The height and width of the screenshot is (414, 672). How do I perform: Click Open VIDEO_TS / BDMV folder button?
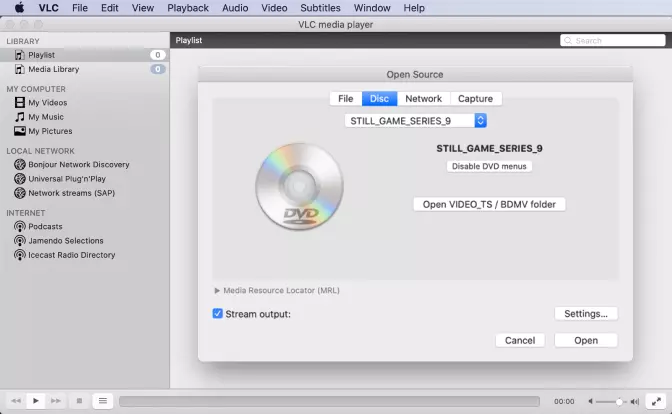(x=489, y=204)
